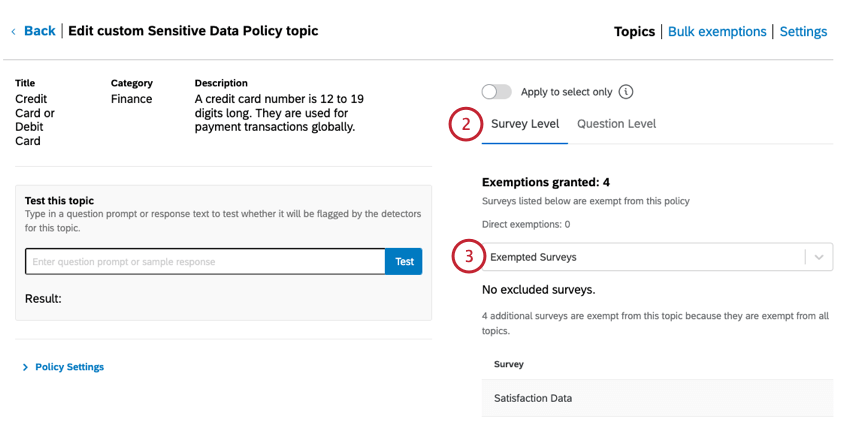Open the Bulk exemptions page
Image resolution: width=850 pixels, height=425 pixels.
[x=717, y=32]
